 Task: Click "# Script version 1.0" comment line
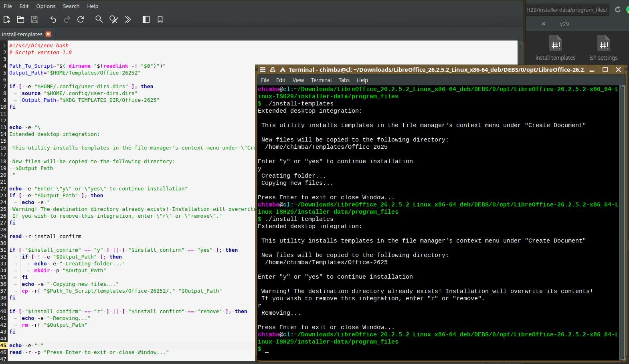click(x=40, y=53)
